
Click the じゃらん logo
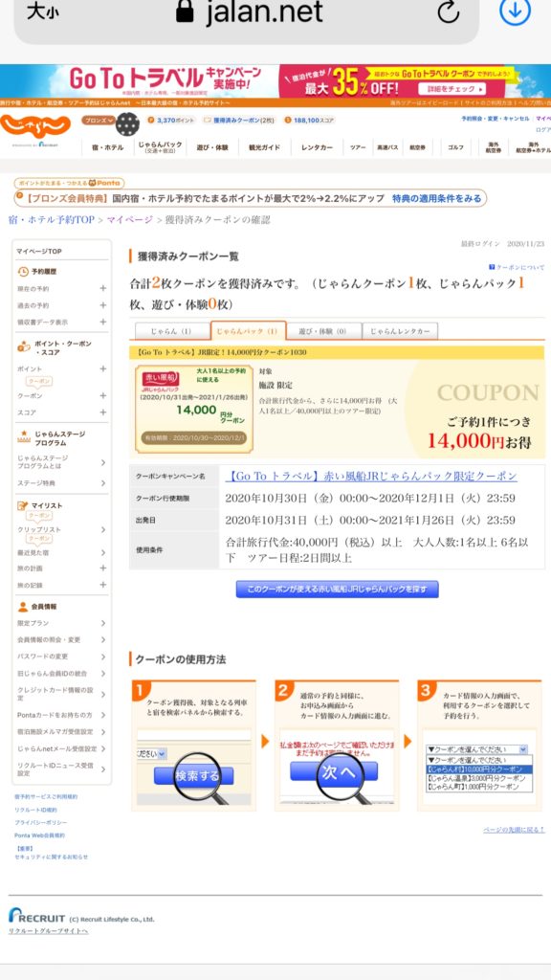point(35,125)
